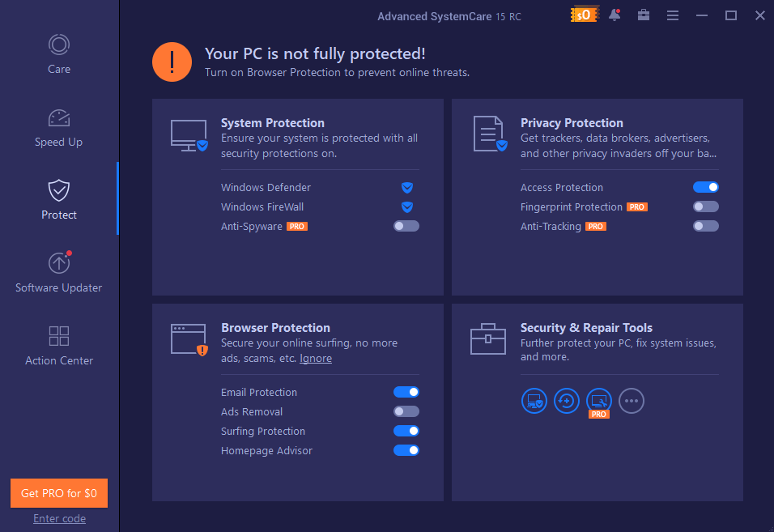Enable Anti-Tracking toggle

706,226
